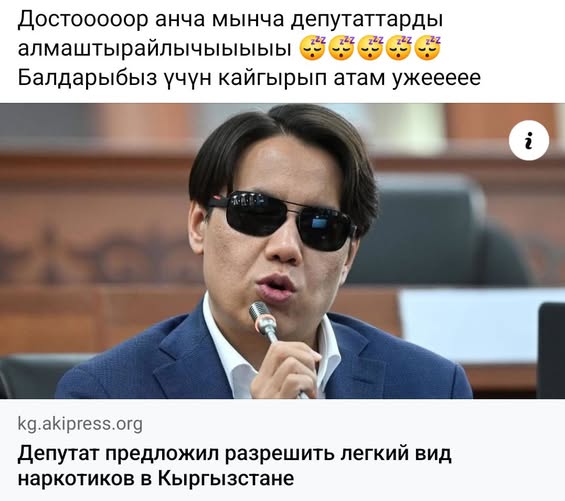565x501 pixels.
Task: Click the middle sleeping face emoji
Action: (x=370, y=48)
